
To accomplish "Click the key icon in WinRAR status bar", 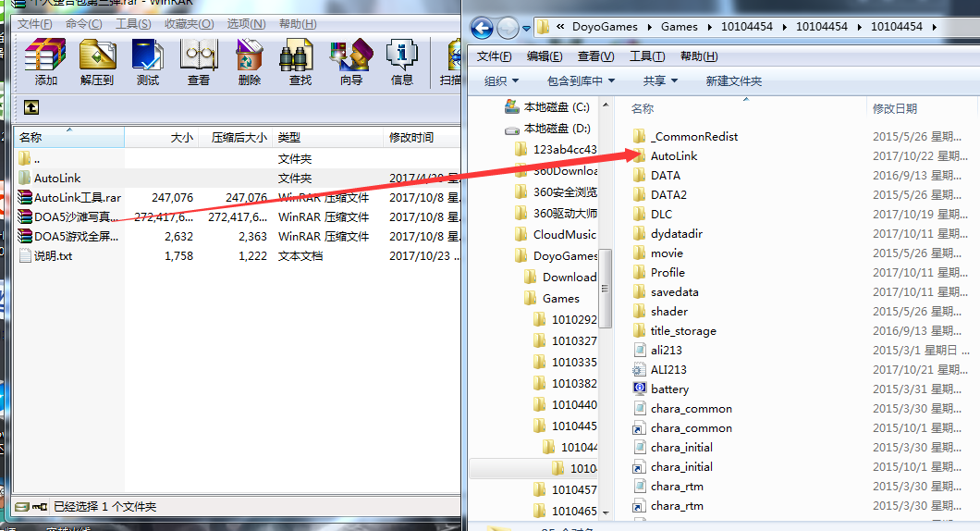I will tap(40, 507).
